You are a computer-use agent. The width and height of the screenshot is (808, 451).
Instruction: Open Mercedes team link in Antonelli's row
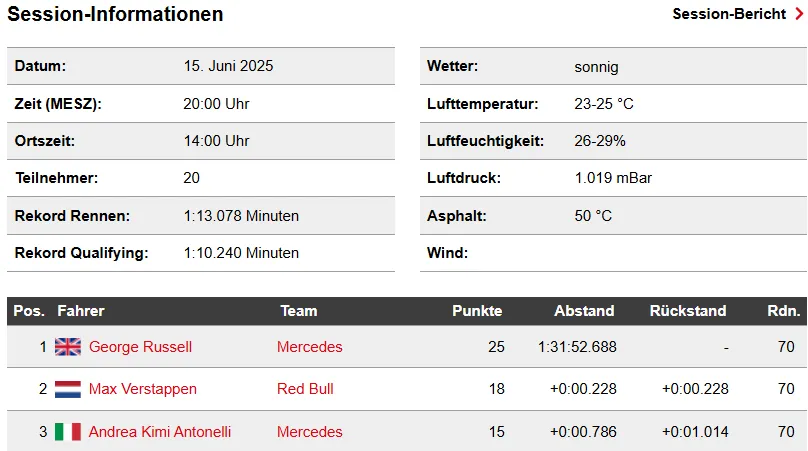tap(310, 431)
